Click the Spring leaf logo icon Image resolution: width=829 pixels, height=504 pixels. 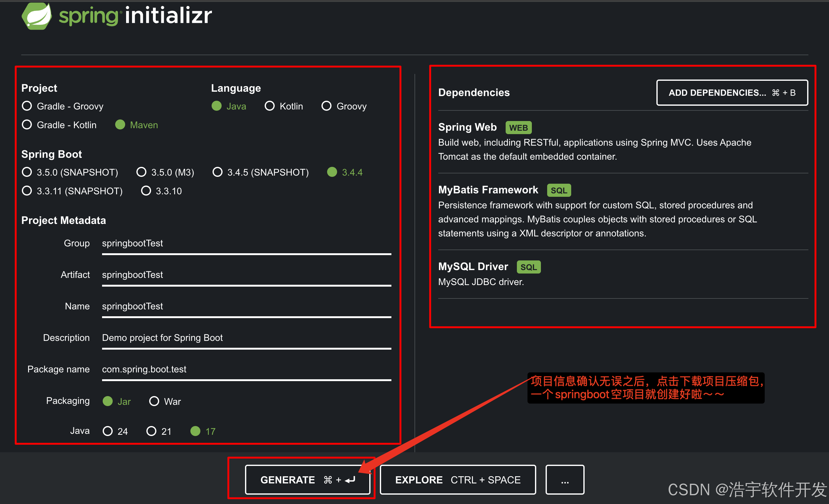click(x=36, y=16)
